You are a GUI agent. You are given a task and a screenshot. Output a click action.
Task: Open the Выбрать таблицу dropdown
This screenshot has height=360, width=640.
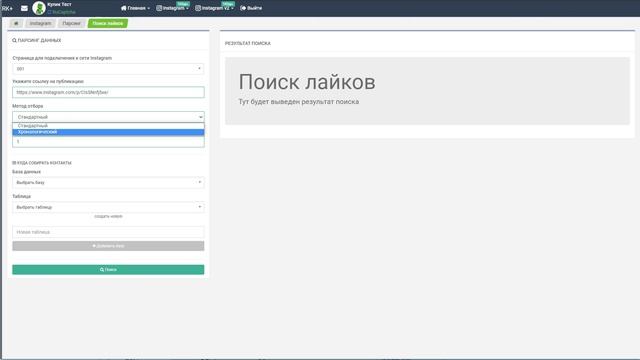point(108,207)
